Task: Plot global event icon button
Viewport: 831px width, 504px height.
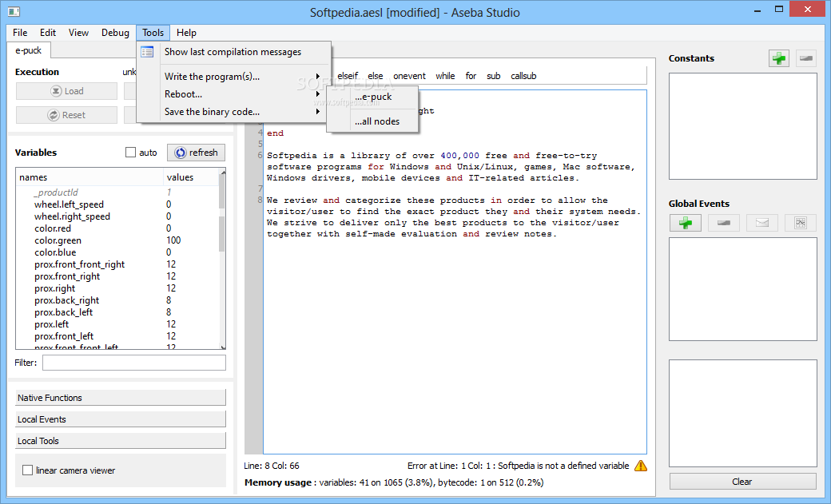Action: 801,223
